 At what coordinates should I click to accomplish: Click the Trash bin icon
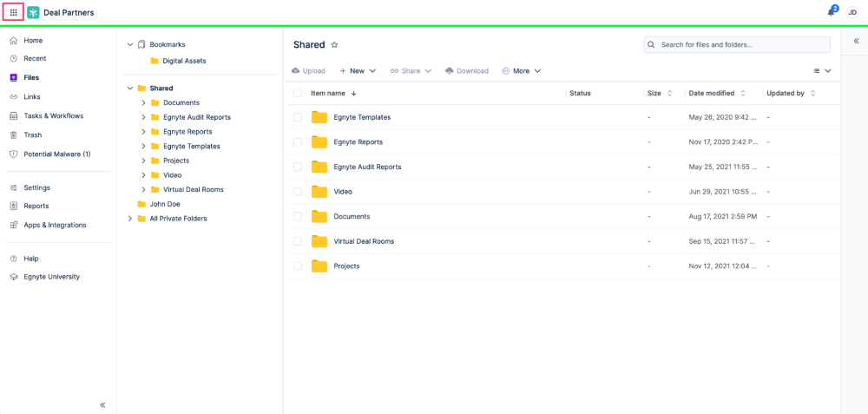tap(14, 135)
